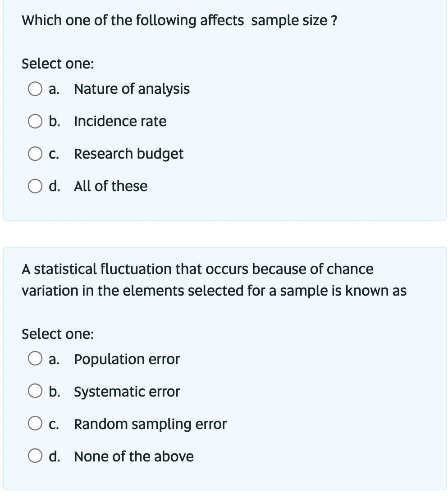Select radio option "Nature of analysis"
Viewport: 448px width, 502px height.
pos(35,89)
